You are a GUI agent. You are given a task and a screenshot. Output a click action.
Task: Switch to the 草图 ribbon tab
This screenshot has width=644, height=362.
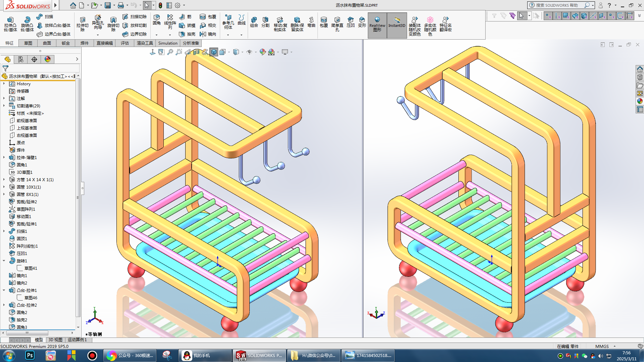pyautogui.click(x=28, y=43)
